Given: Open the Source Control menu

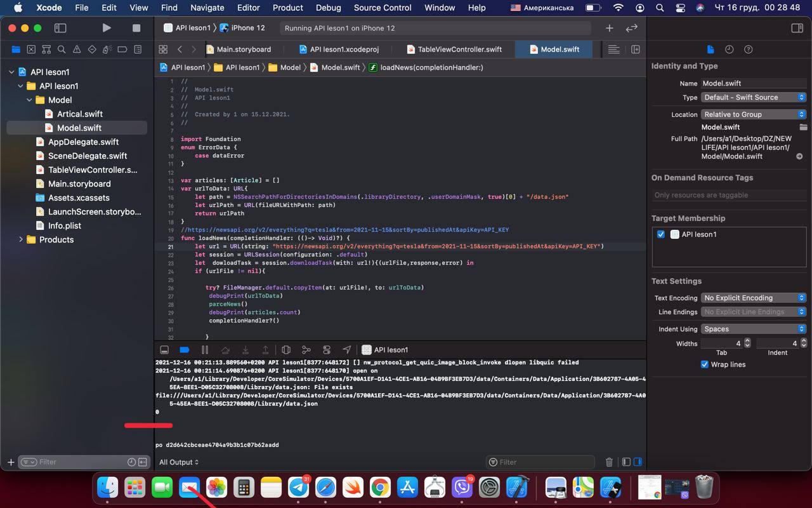Looking at the screenshot, I should pos(383,8).
